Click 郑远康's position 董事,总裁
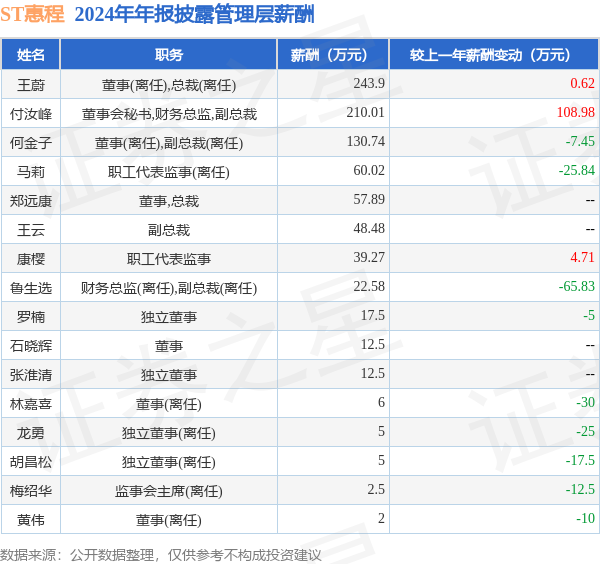This screenshot has height=564, width=600. (x=169, y=201)
